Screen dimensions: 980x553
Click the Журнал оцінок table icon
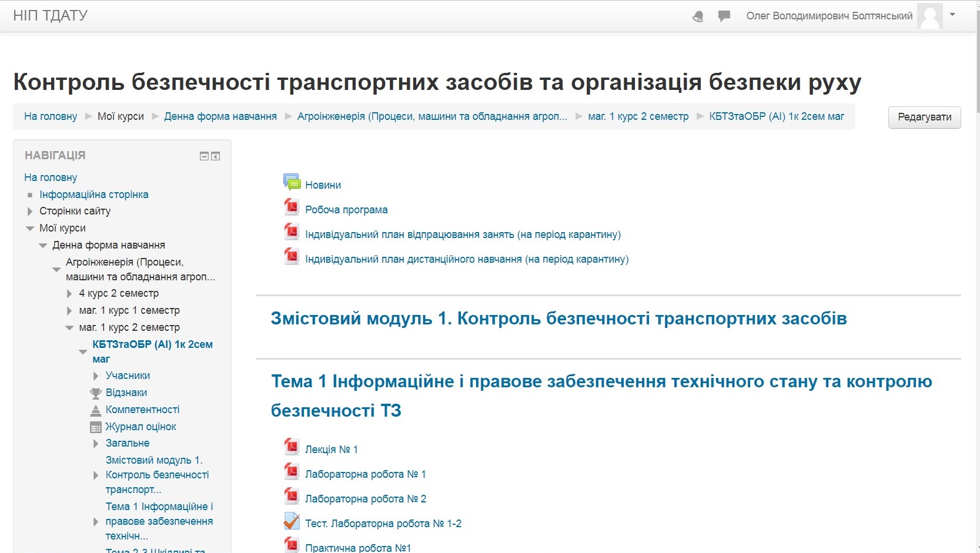96,427
